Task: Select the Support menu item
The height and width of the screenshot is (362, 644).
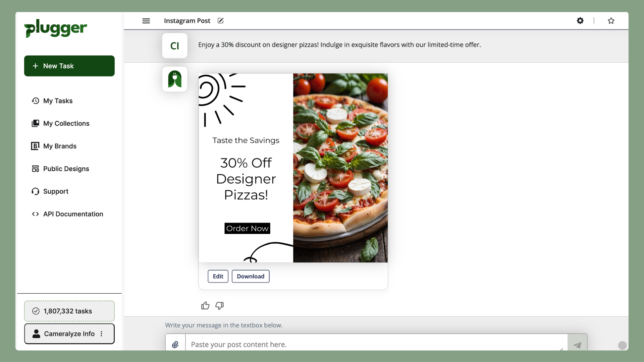Action: point(55,191)
